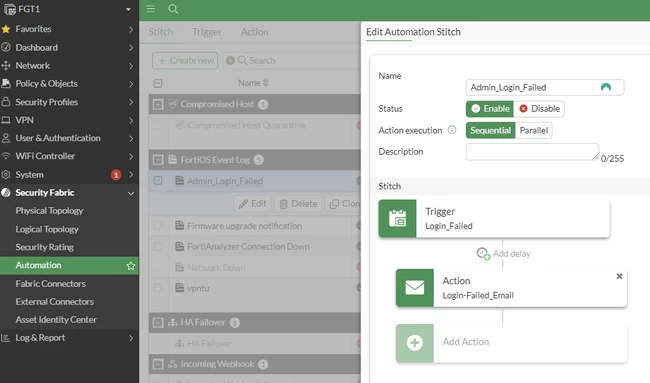The image size is (650, 383).
Task: Collapse the Incoming Webhook group
Action: tap(158, 364)
